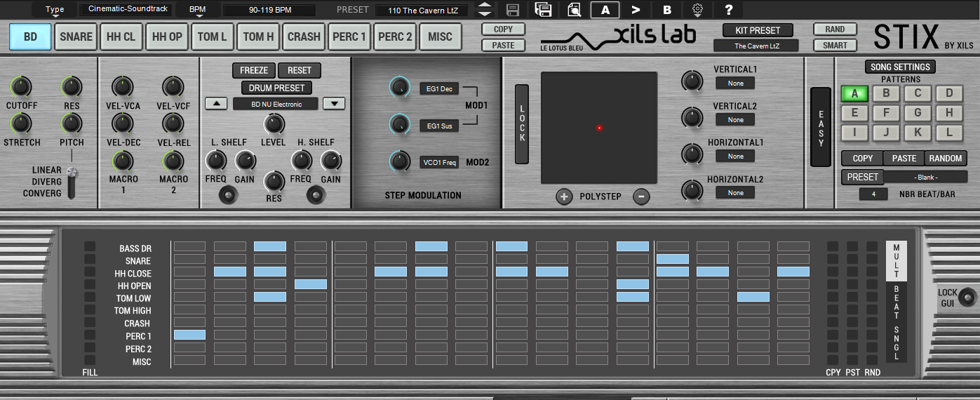Click the CUTOFF knob
This screenshot has height=400, width=980.
click(x=21, y=87)
